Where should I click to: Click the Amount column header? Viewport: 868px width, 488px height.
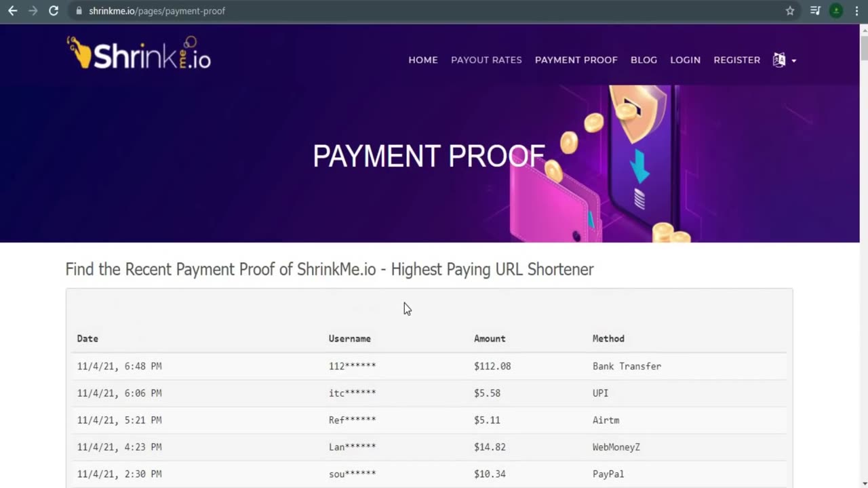point(490,338)
